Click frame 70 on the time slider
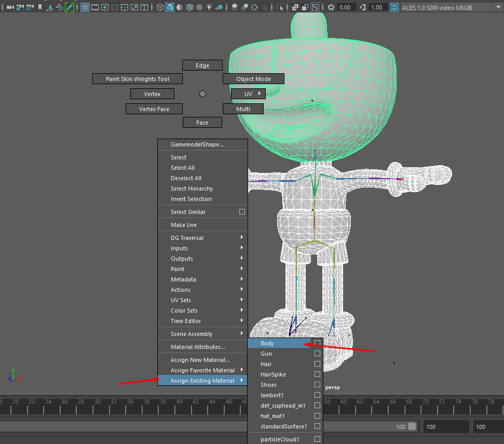Viewport: 504px width, 444px height. point(426,406)
